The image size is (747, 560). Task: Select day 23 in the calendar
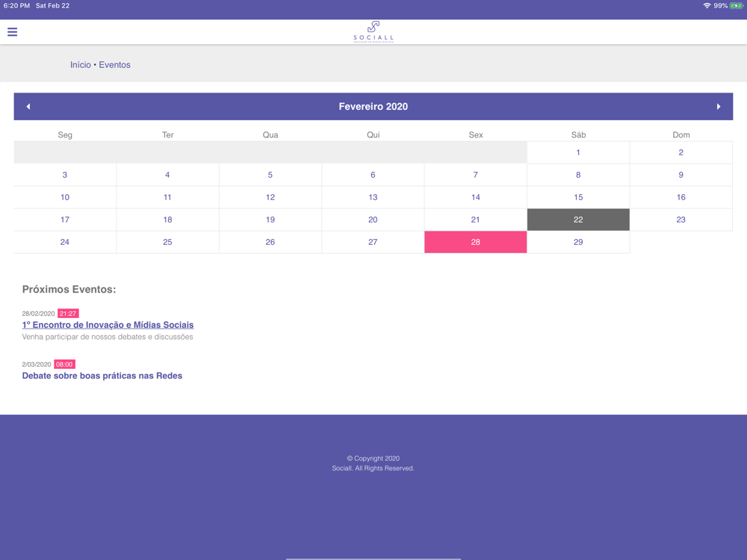681,220
